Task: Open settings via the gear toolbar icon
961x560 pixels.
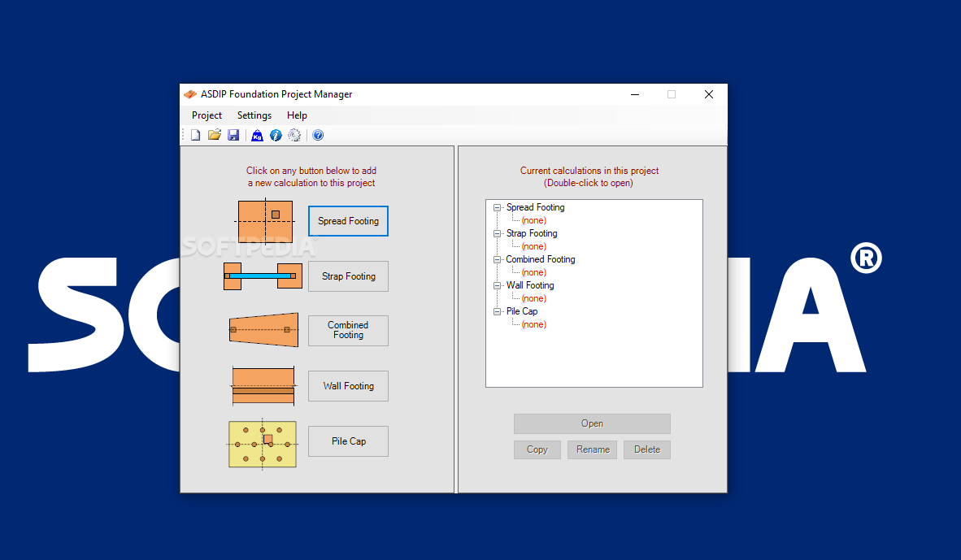Action: point(295,136)
